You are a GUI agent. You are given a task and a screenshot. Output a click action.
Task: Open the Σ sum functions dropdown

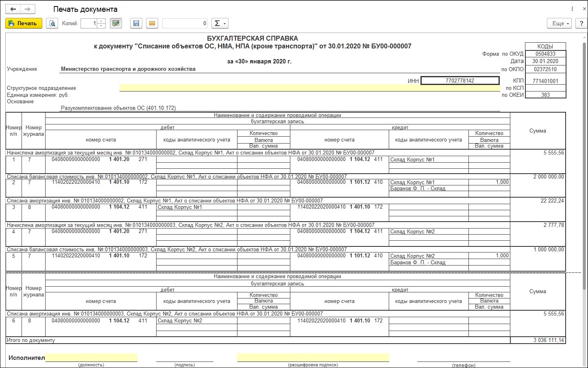pyautogui.click(x=220, y=24)
